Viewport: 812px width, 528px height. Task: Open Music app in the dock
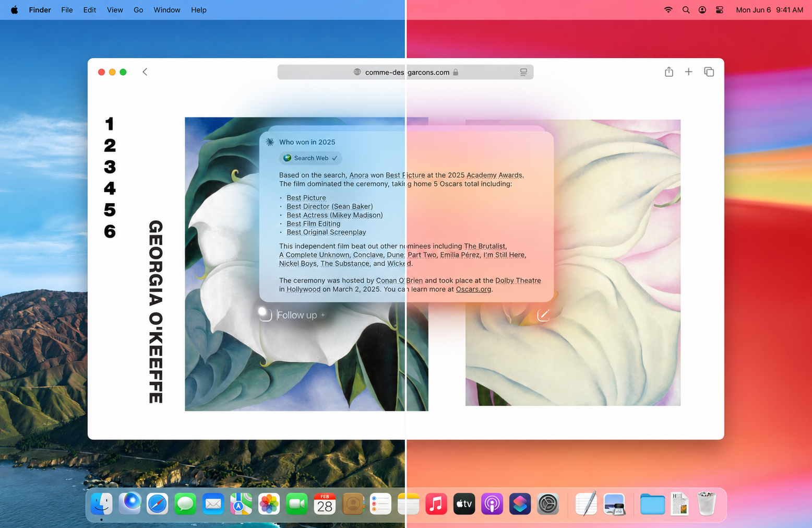[436, 504]
